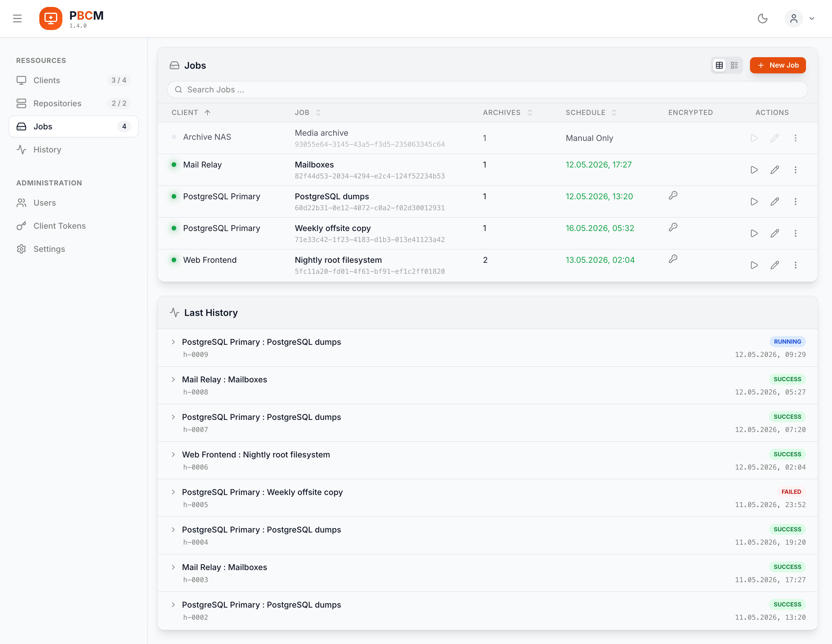The height and width of the screenshot is (644, 832).
Task: Open the Users administration page
Action: coord(74,203)
